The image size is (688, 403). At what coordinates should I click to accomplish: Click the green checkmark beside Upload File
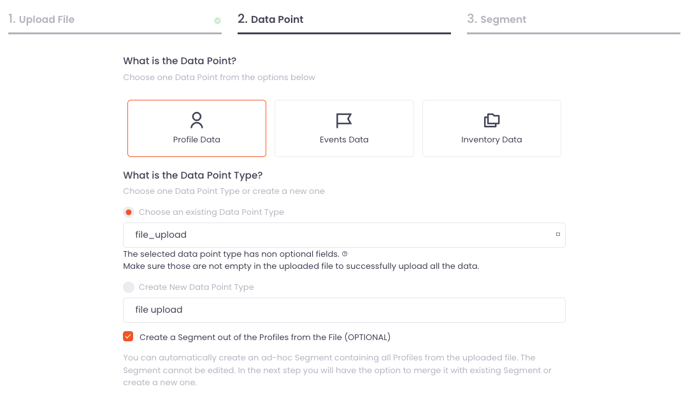(217, 20)
